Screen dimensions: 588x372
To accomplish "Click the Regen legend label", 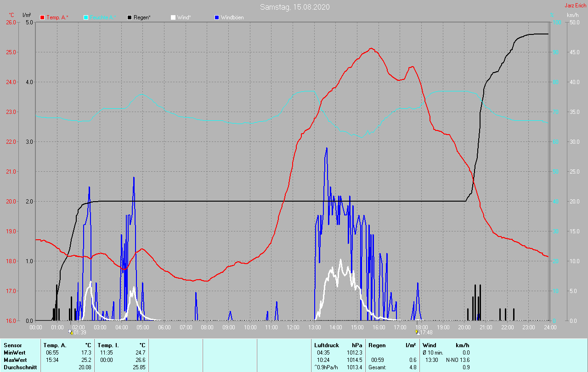I will point(142,17).
